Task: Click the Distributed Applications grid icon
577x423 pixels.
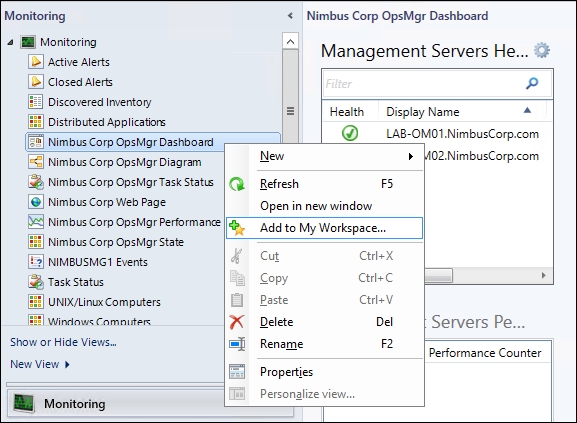Action: pos(36,122)
